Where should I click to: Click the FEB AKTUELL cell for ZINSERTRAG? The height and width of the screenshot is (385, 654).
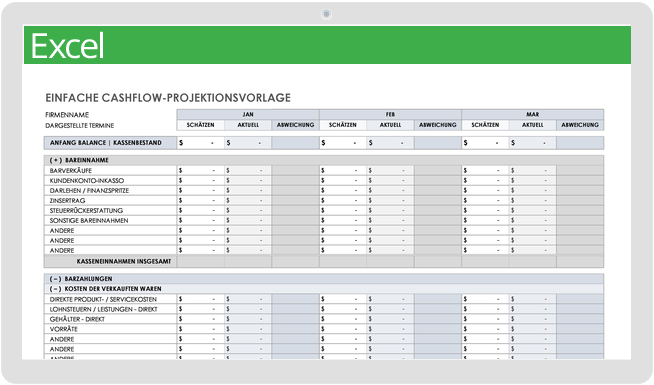coord(390,201)
